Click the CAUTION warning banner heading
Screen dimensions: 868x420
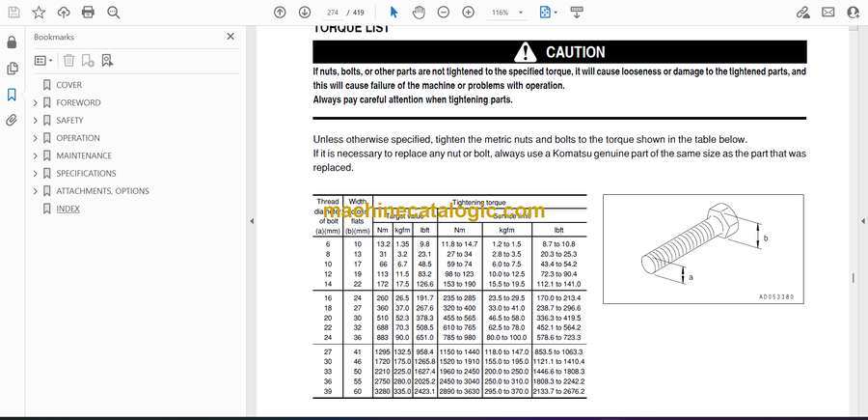(x=559, y=52)
